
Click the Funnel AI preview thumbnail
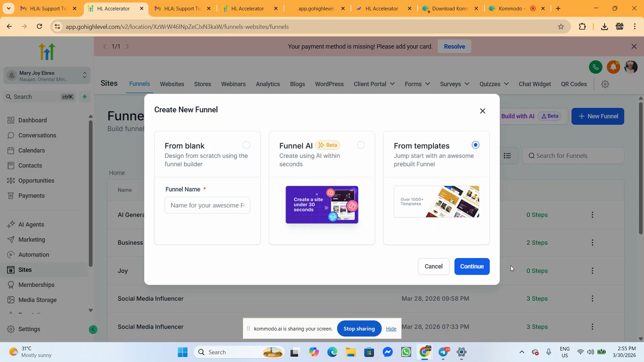(322, 205)
